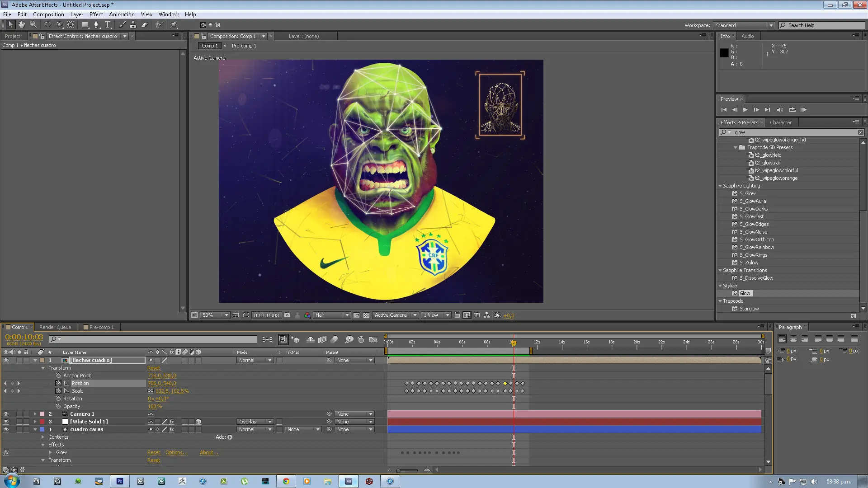Select the Clone Stamp tool
The width and height of the screenshot is (868, 488).
tap(133, 25)
